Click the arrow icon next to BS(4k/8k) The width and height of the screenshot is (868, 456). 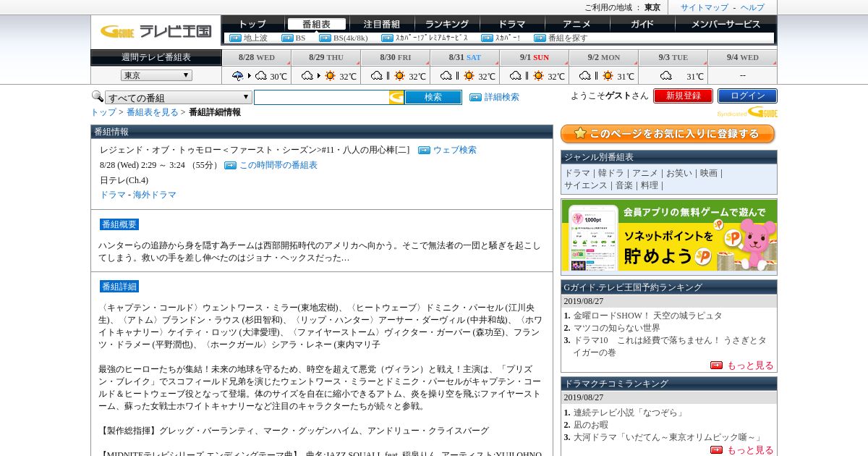click(325, 38)
